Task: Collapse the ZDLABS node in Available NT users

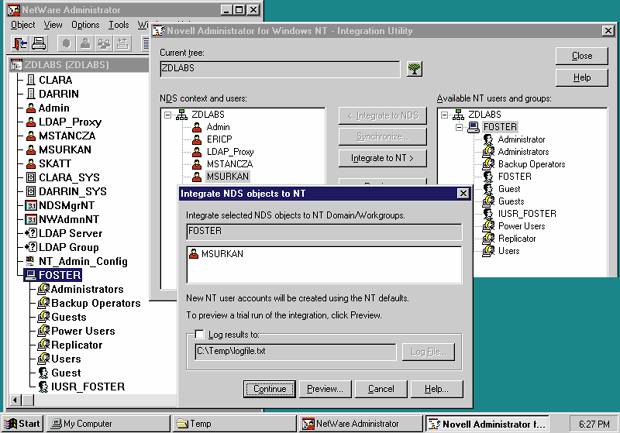Action: click(447, 115)
